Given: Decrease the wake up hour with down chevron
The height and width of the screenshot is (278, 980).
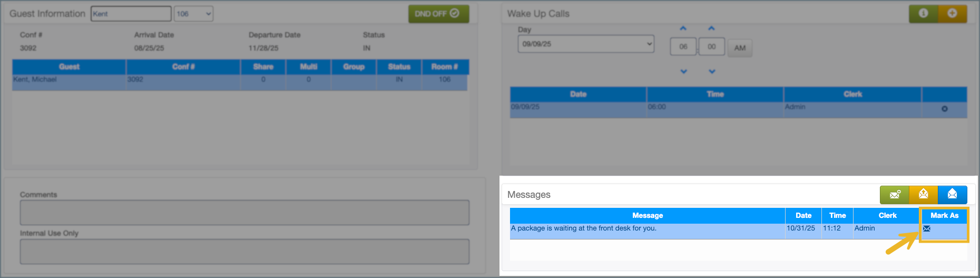Looking at the screenshot, I should pyautogui.click(x=683, y=71).
